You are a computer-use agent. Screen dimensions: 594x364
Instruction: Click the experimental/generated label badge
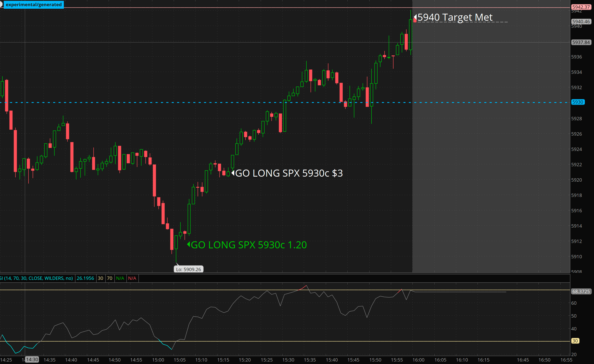[x=34, y=5]
